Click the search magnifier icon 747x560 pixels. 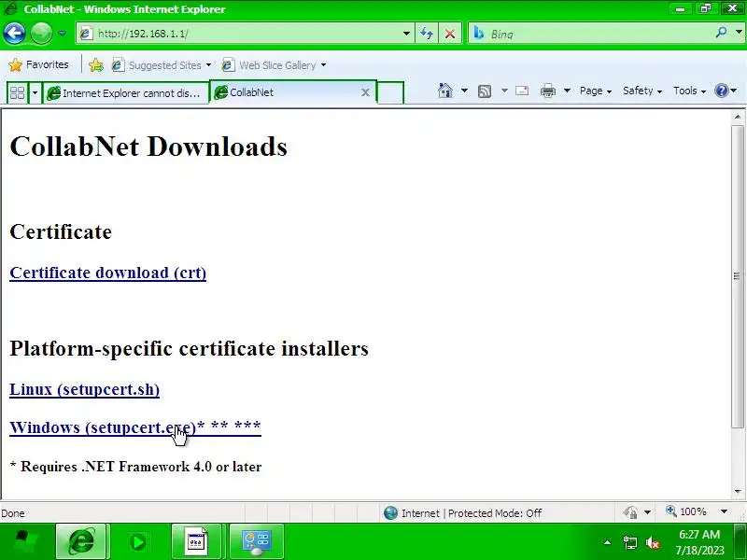[721, 33]
